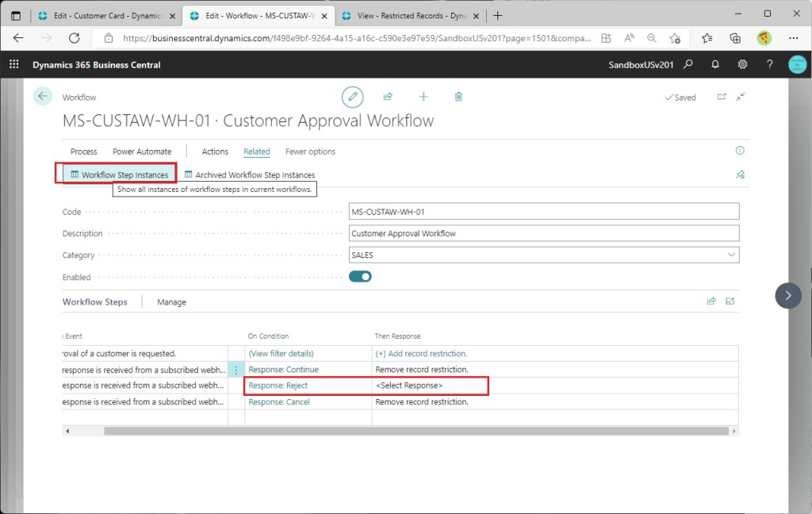The width and height of the screenshot is (812, 514).
Task: Open page in new window icon
Action: tap(722, 97)
